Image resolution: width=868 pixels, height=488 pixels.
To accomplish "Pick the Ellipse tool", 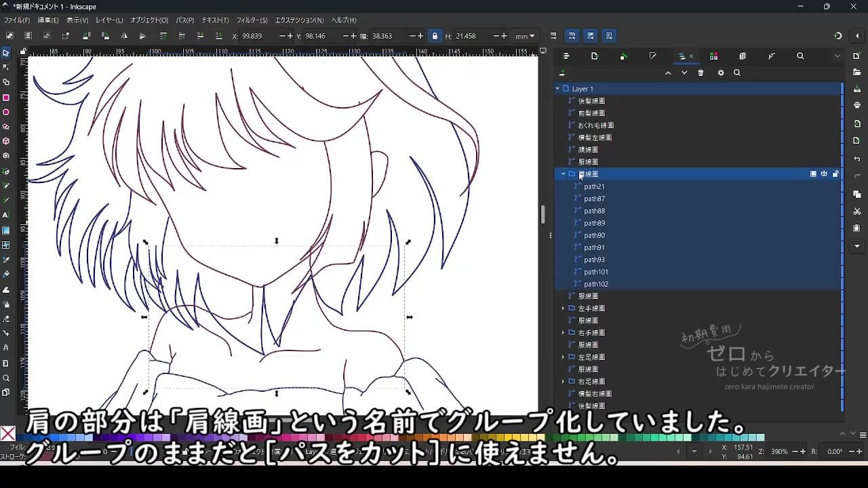I will (x=6, y=113).
